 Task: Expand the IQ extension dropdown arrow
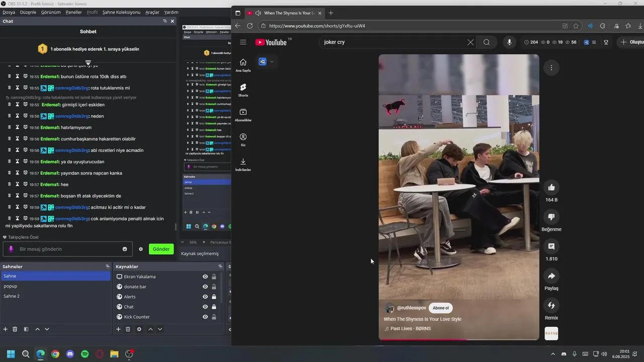[x=272, y=62]
